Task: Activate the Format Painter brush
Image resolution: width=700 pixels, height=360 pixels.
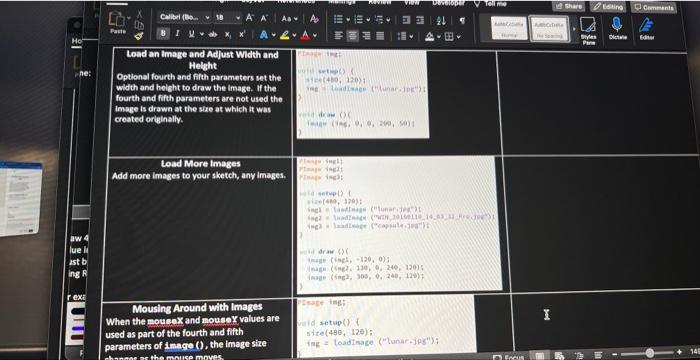Action: tap(140, 35)
